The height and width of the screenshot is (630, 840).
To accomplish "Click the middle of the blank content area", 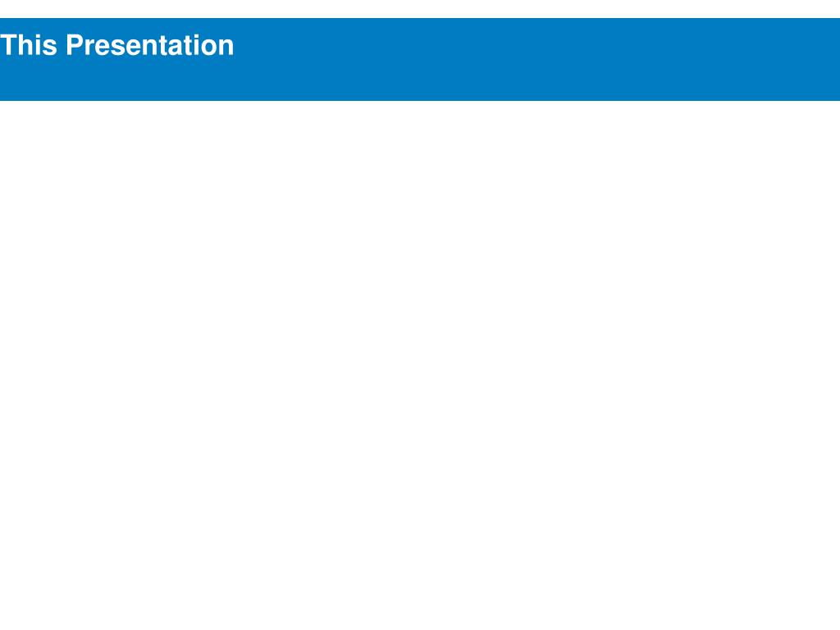I will pos(420,365).
